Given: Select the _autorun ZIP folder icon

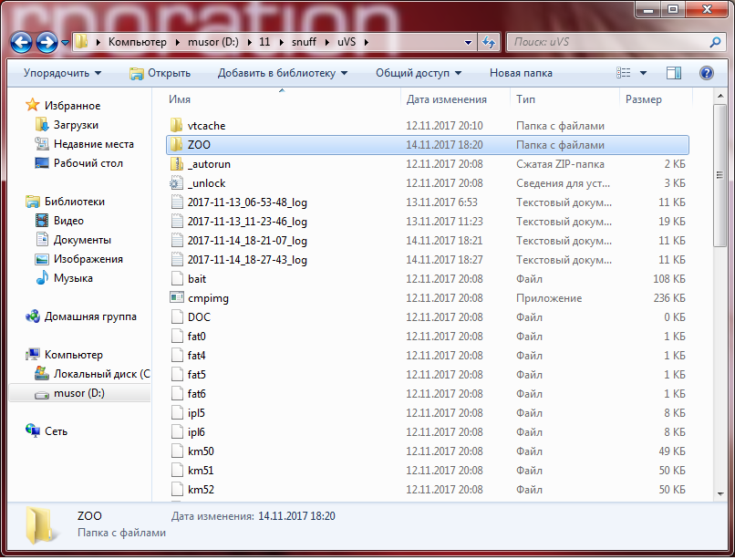Looking at the screenshot, I should click(x=177, y=164).
